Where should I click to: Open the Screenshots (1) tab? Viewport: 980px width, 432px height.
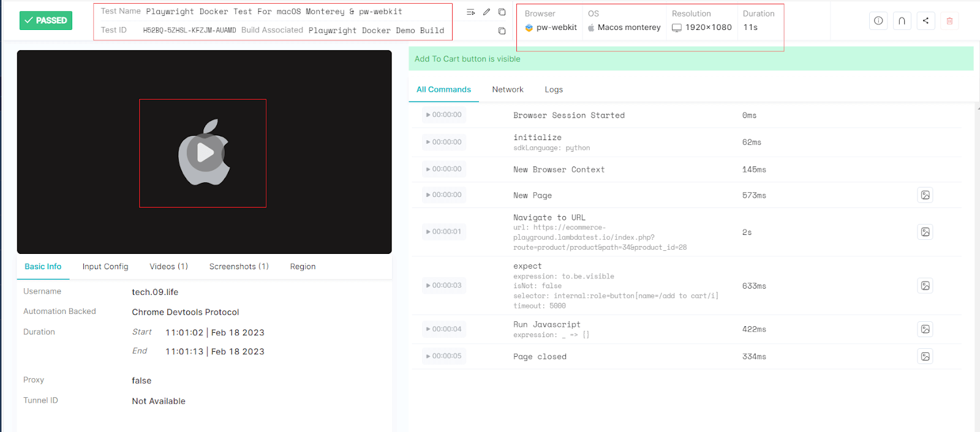pos(239,267)
